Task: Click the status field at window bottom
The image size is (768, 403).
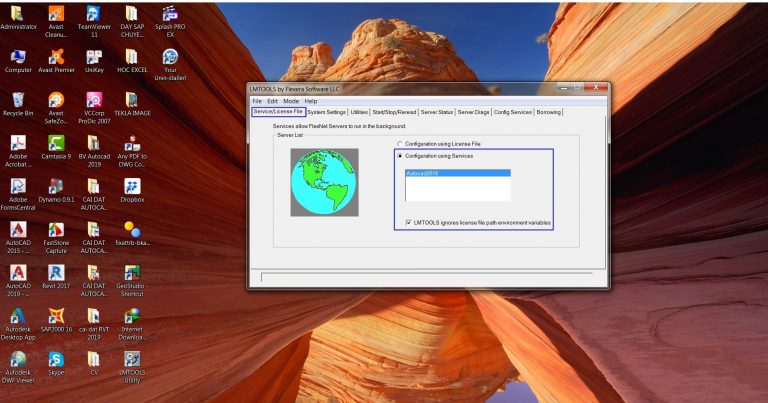Action: point(426,278)
